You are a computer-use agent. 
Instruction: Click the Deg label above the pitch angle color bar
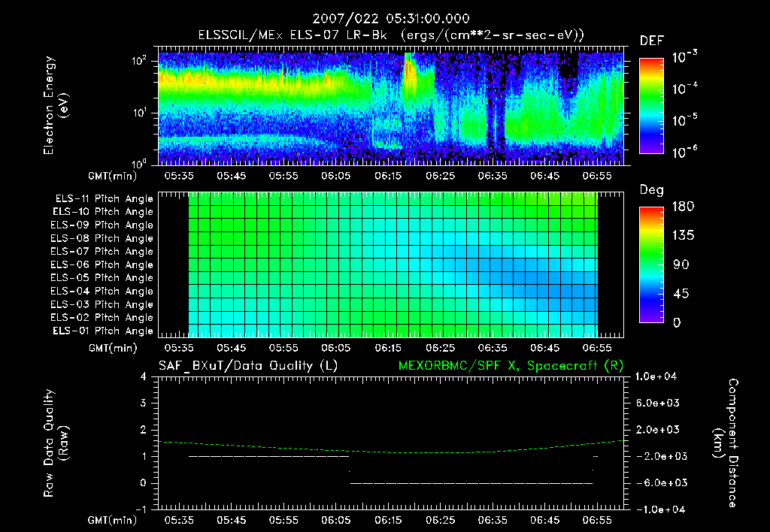tap(652, 190)
